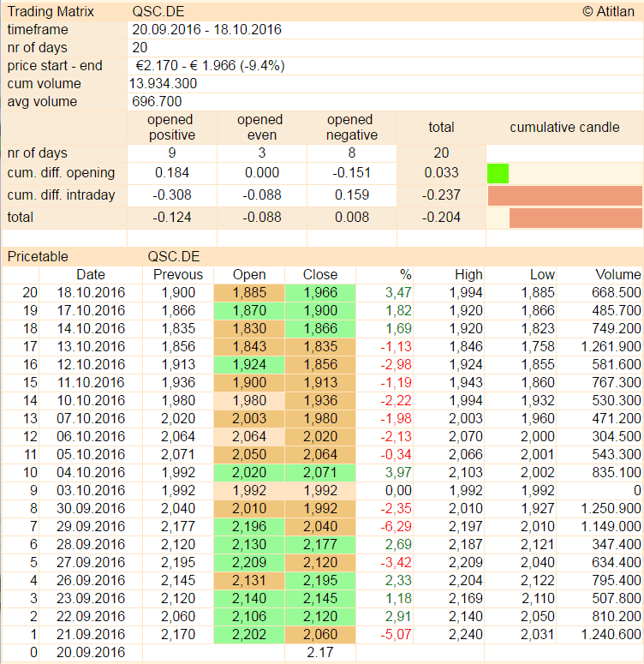Select the avg volume value 696.700
The width and height of the screenshot is (644, 664).
coord(155,101)
